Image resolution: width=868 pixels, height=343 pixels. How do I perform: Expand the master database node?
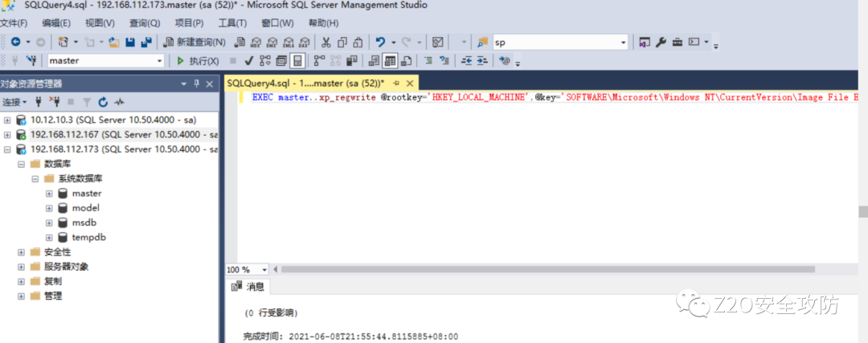click(49, 193)
